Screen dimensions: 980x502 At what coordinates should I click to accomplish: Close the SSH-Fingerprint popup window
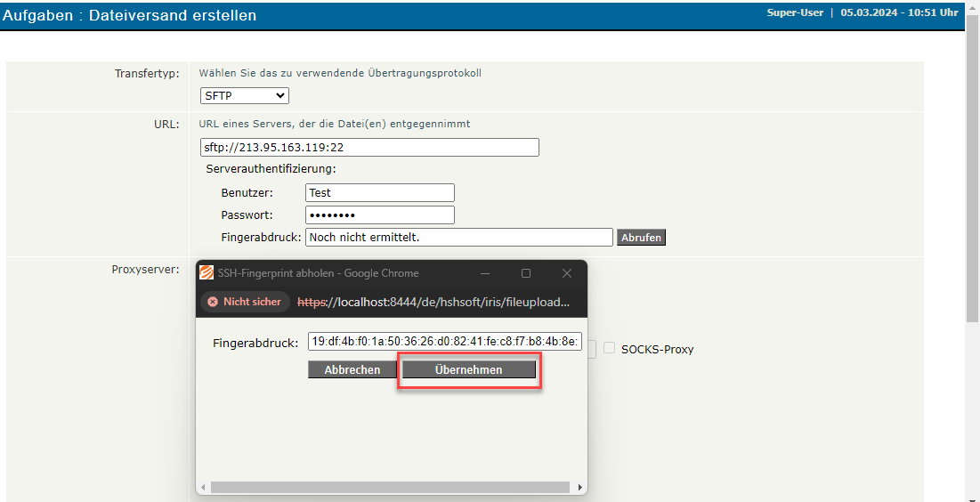pyautogui.click(x=567, y=273)
